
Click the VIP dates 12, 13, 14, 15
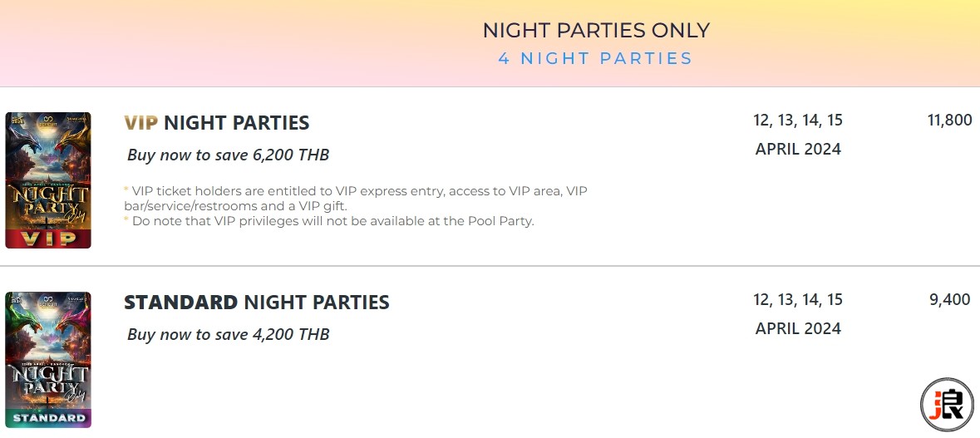coord(798,120)
